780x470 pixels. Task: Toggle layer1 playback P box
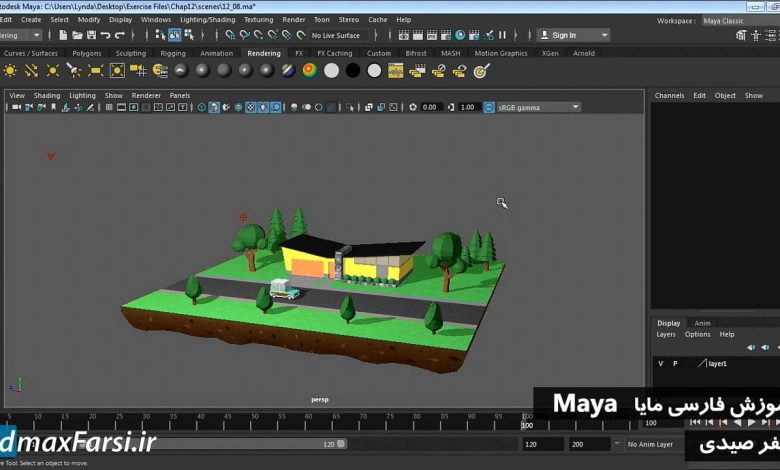click(675, 364)
